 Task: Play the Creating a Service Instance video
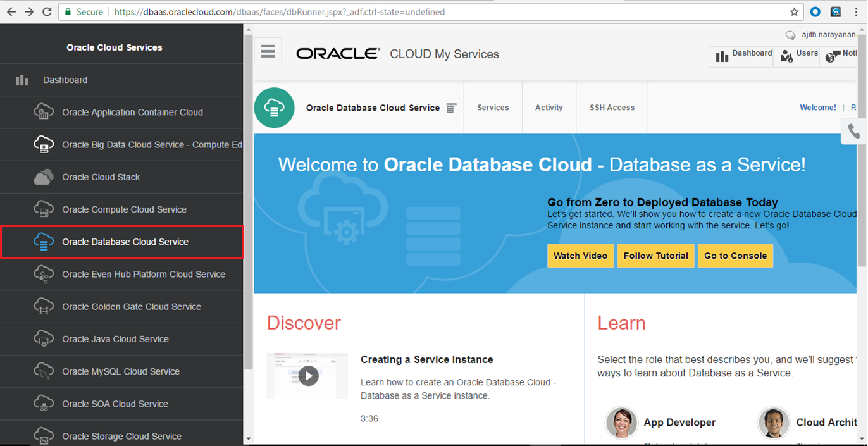(x=307, y=376)
